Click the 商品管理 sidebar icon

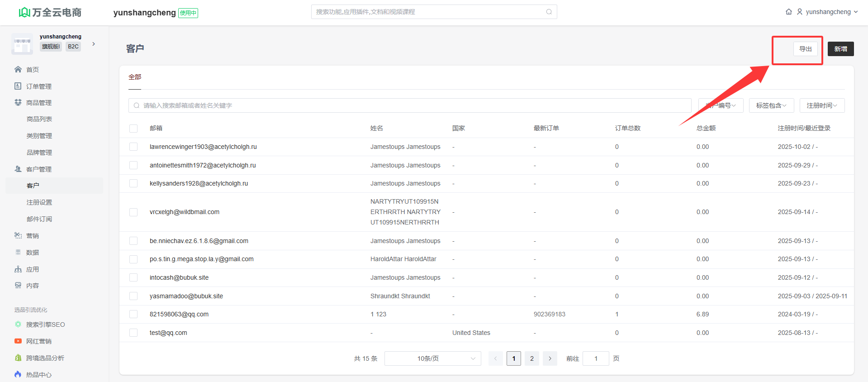(18, 103)
